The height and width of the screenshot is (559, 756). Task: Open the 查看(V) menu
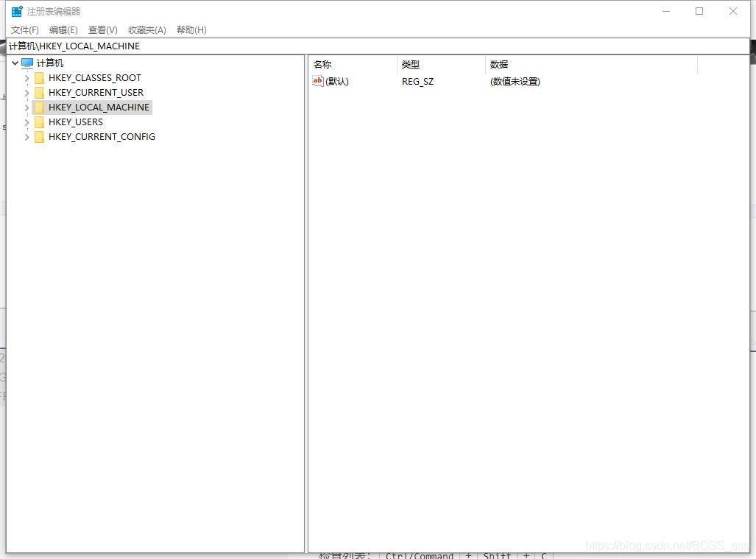click(103, 30)
